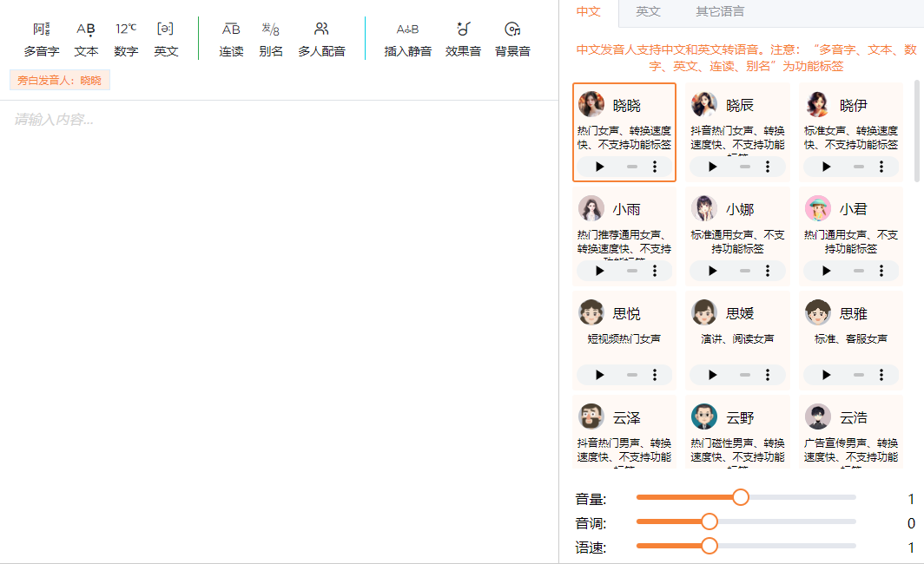Play the 晓晓 voice preview
Viewport: 924px width, 564px height.
pyautogui.click(x=600, y=167)
